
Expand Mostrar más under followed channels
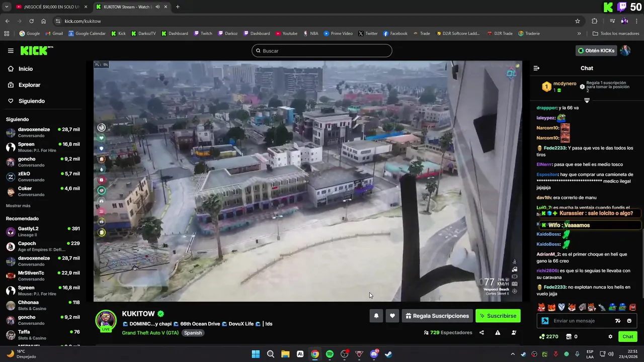(18, 206)
